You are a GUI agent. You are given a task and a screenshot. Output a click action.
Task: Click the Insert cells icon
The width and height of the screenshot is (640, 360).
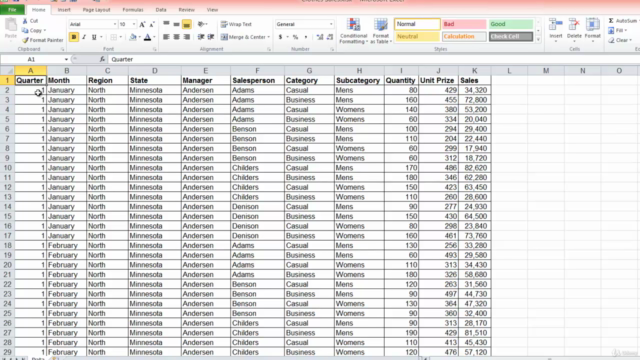point(556,25)
